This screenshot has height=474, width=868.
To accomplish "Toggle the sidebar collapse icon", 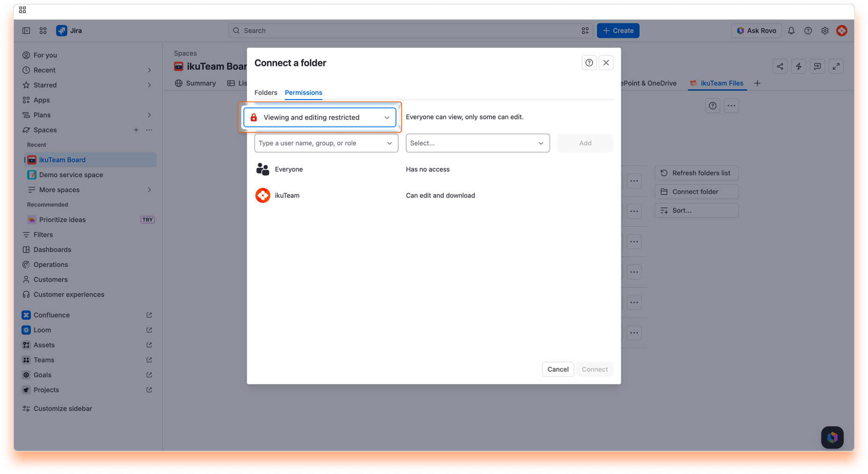I will [26, 30].
